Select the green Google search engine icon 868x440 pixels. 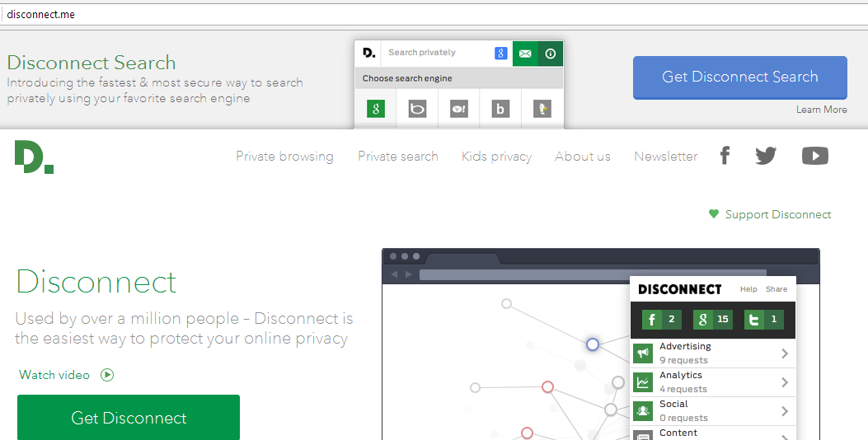376,109
